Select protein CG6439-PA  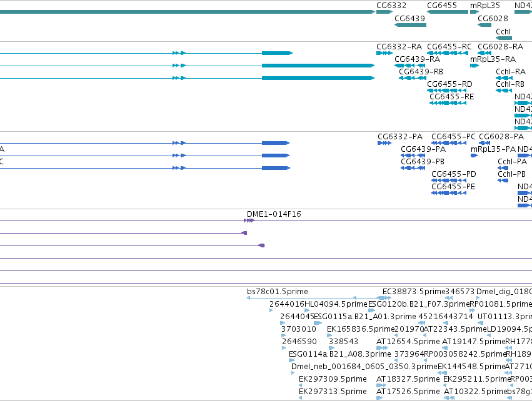pyautogui.click(x=423, y=149)
